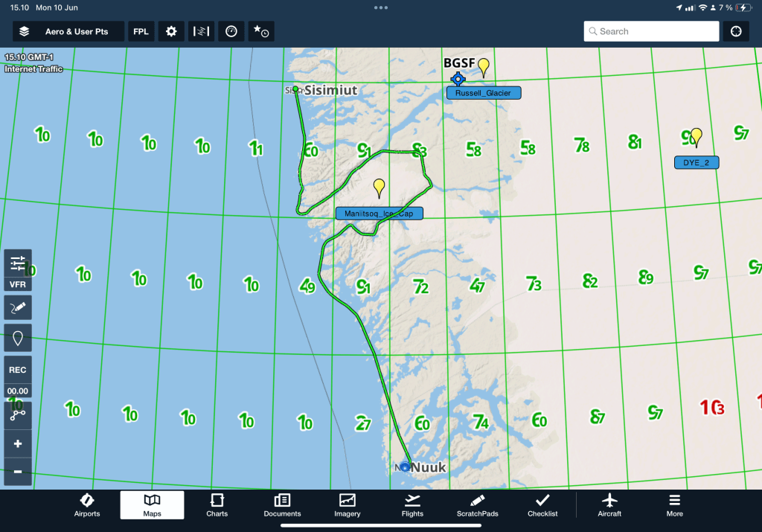Open the route ruler tool
762x532 pixels.
[18, 415]
